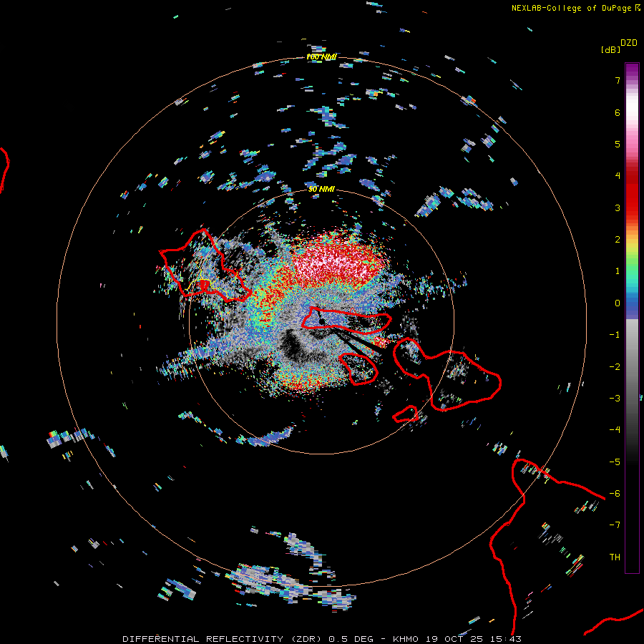Click the 50 NMI range ring label
Image resolution: width=644 pixels, height=644 pixels.
click(321, 189)
